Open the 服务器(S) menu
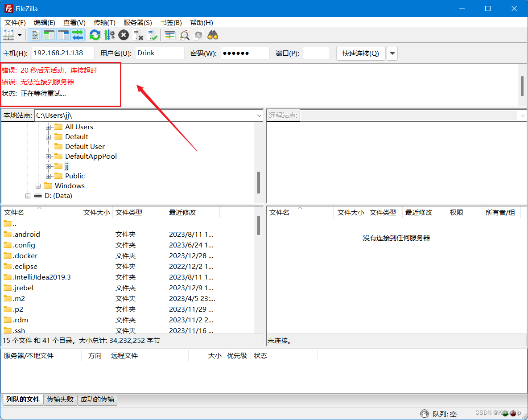Viewport: 528px width, 420px height. pos(137,23)
